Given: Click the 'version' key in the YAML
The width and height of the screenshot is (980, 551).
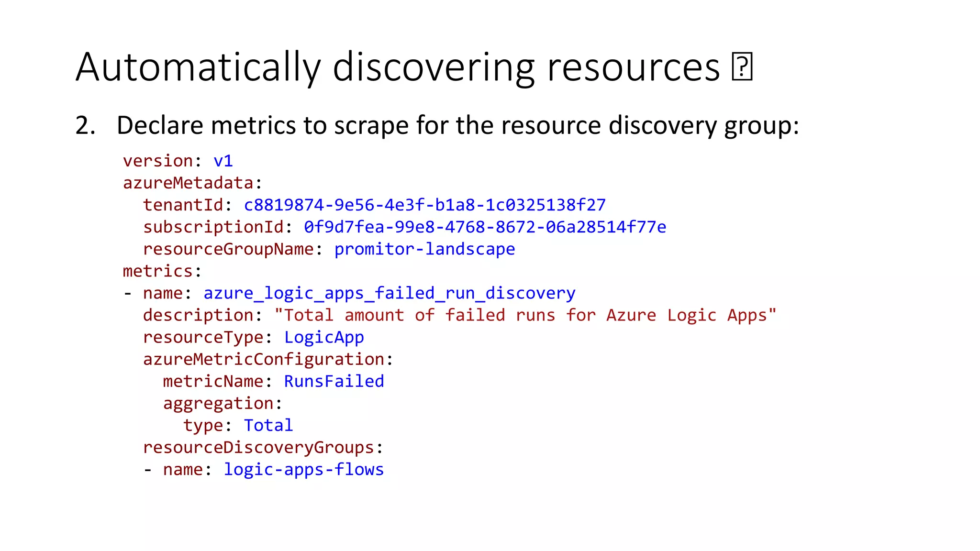Looking at the screenshot, I should pyautogui.click(x=158, y=161).
